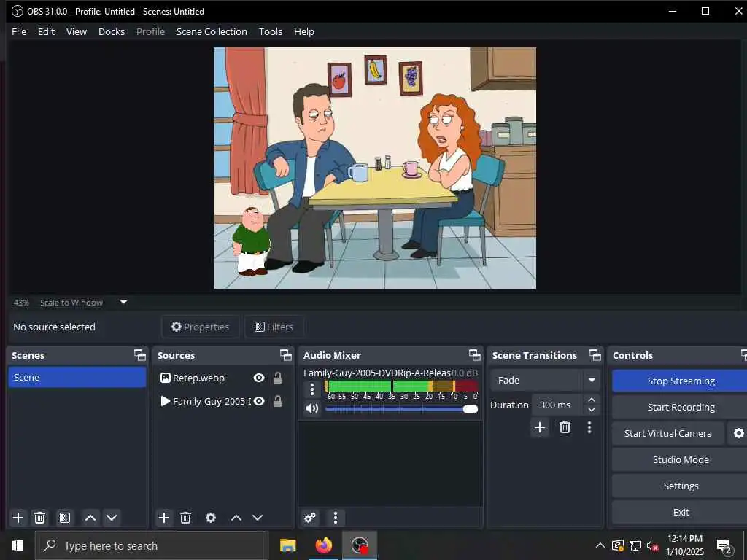Open Family-Guy audio track options dots
The height and width of the screenshot is (560, 747).
point(312,389)
